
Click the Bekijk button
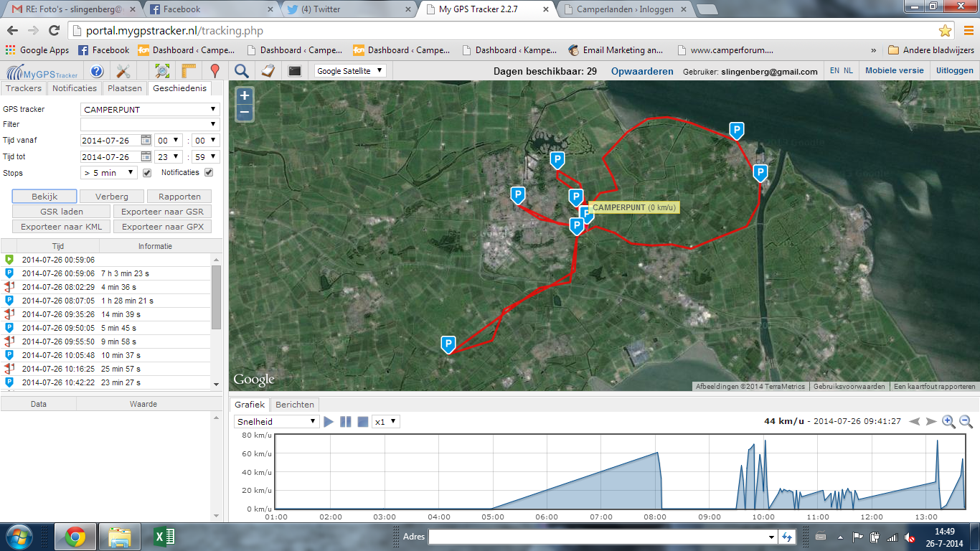tap(44, 197)
